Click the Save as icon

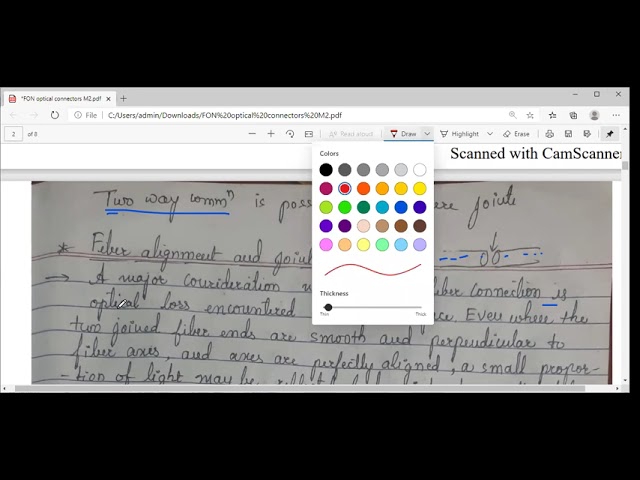pyautogui.click(x=587, y=134)
